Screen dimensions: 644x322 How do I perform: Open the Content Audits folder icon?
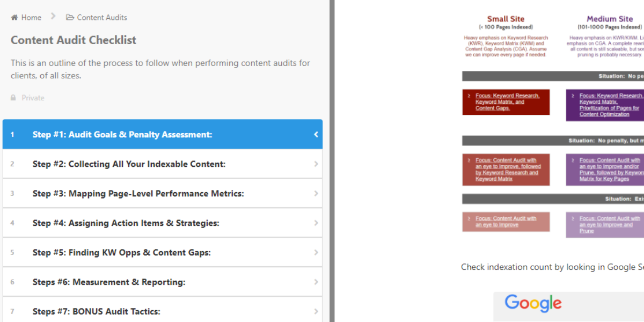[70, 18]
